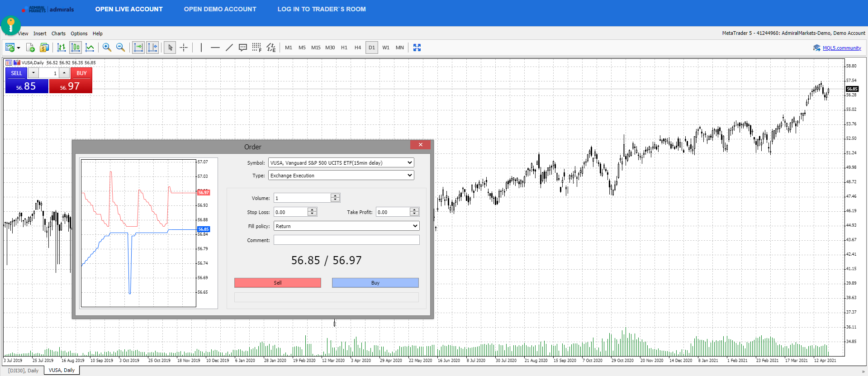
Task: Open the MQL5.community link
Action: 842,48
